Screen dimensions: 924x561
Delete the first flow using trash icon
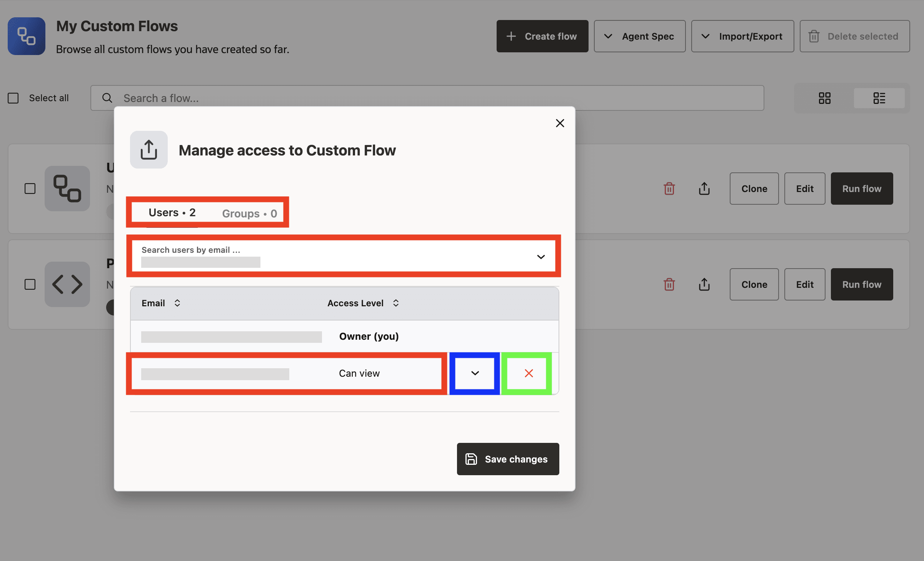click(x=669, y=189)
